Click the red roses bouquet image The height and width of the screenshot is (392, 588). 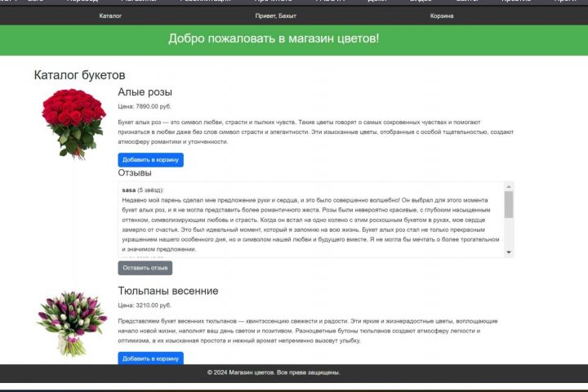73,124
